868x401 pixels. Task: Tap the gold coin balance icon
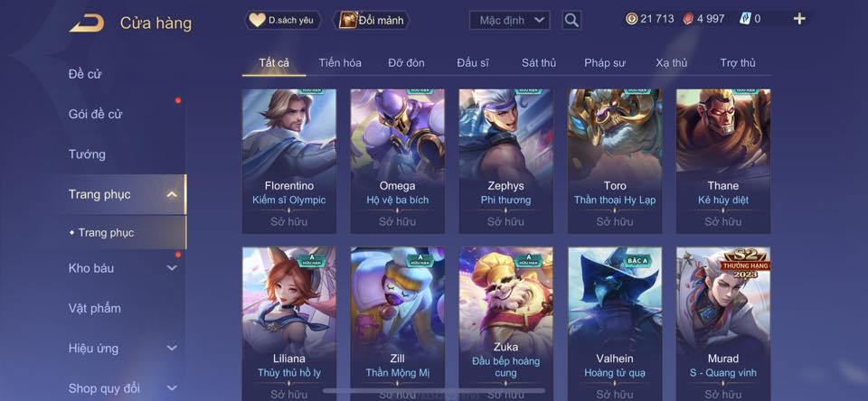(632, 19)
